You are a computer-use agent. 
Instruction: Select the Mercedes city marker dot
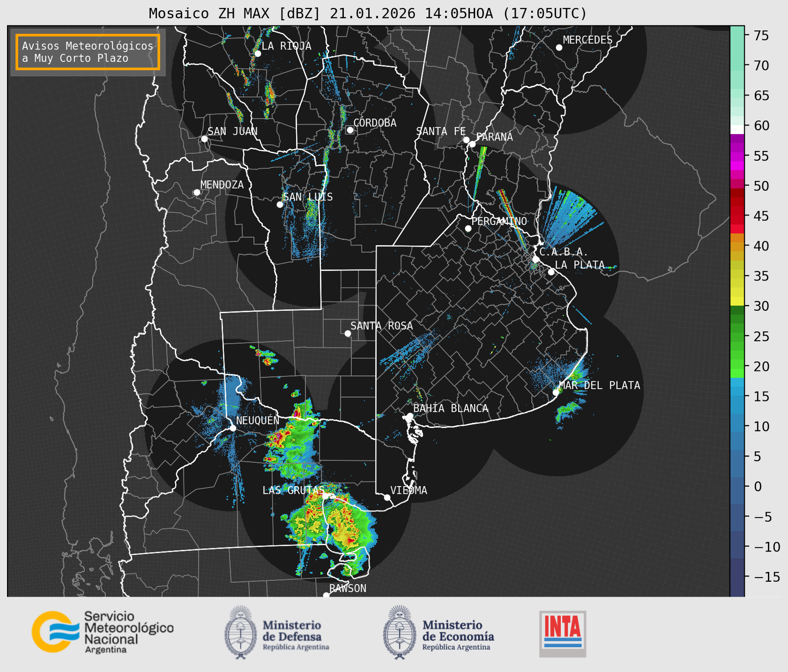[559, 48]
